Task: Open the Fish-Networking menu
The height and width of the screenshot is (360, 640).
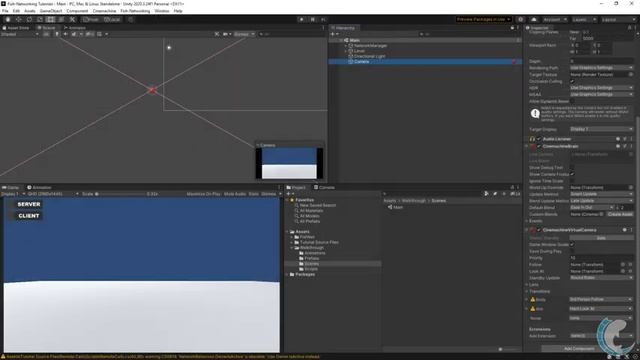Action: pos(135,11)
